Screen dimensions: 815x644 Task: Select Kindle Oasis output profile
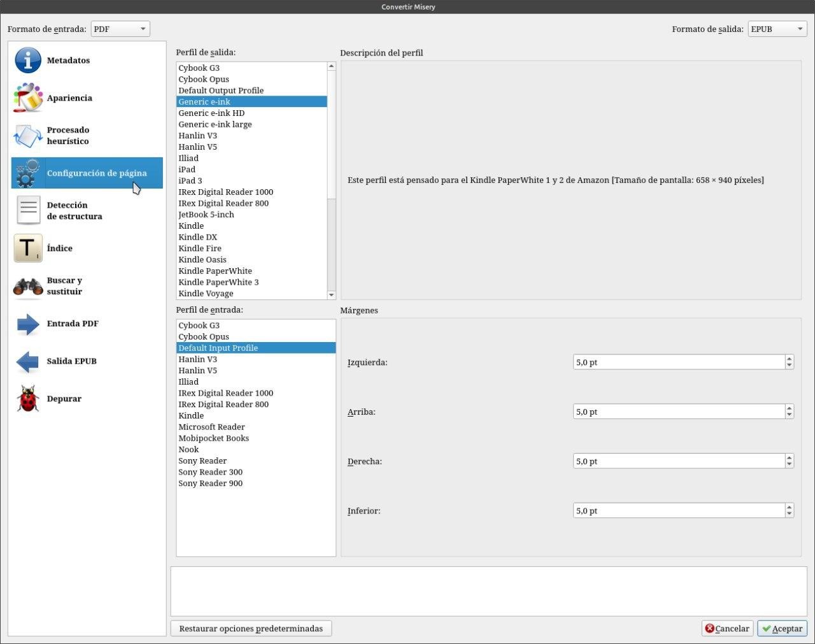[x=252, y=260]
